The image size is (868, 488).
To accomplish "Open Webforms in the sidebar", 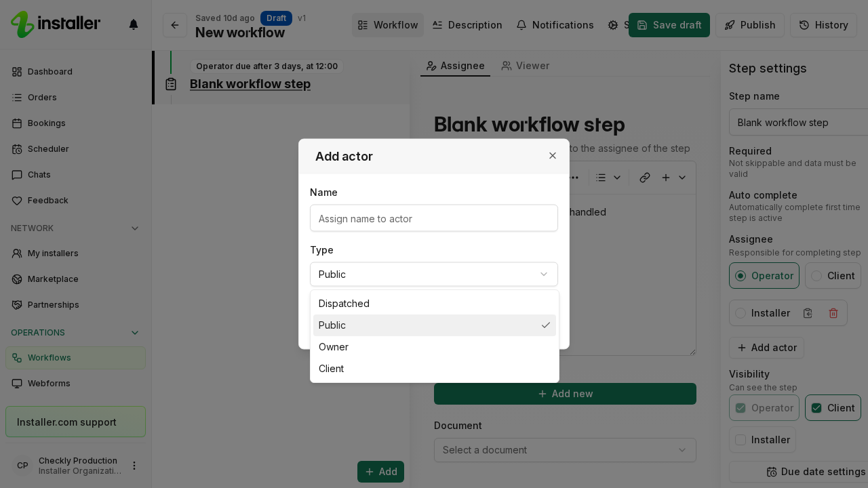I will [75, 384].
